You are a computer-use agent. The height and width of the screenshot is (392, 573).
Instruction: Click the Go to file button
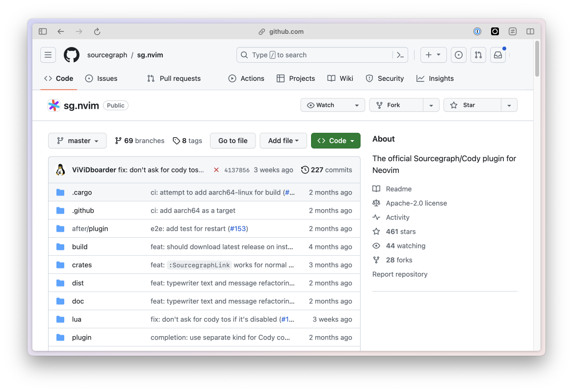pos(233,141)
